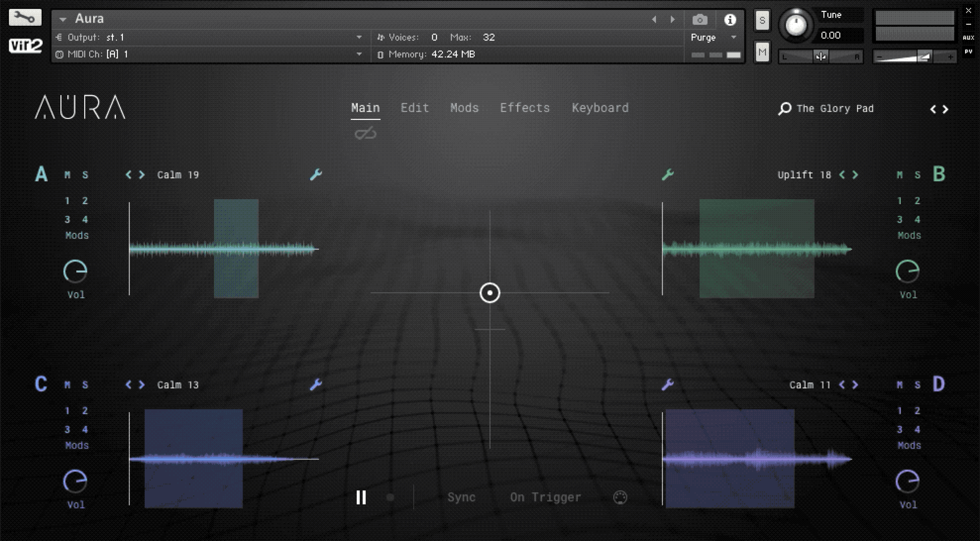Click layer D Vol knob
This screenshot has width=980, height=541.
coord(907,481)
